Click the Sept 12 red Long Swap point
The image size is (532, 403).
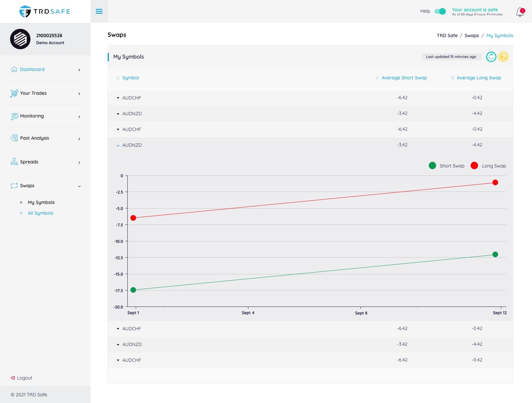(495, 182)
